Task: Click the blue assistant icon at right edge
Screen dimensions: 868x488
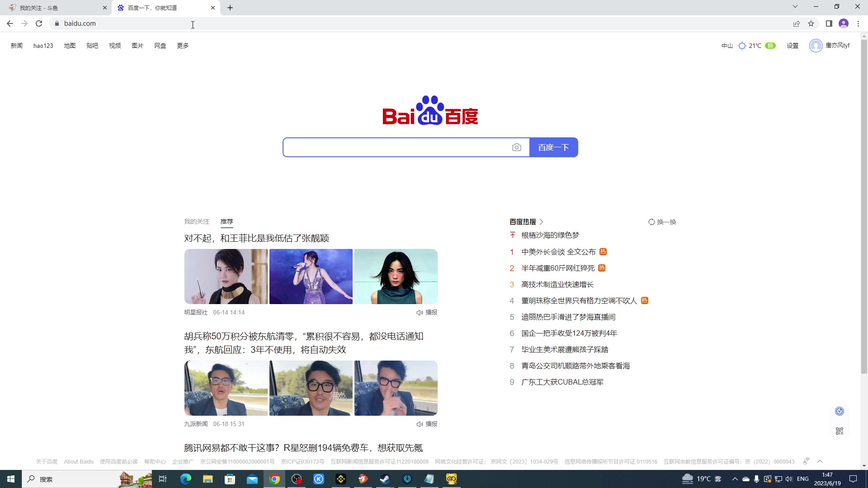Action: tap(840, 411)
